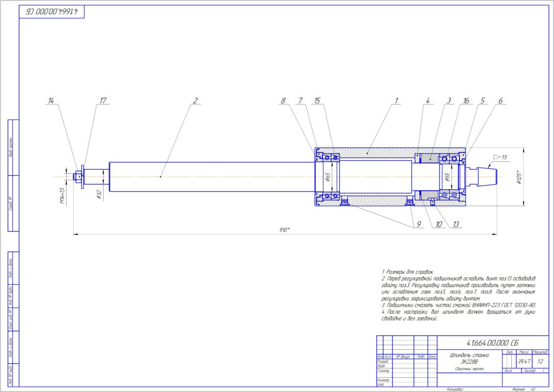Click position callout number 16
554x392 pixels.
point(466,101)
